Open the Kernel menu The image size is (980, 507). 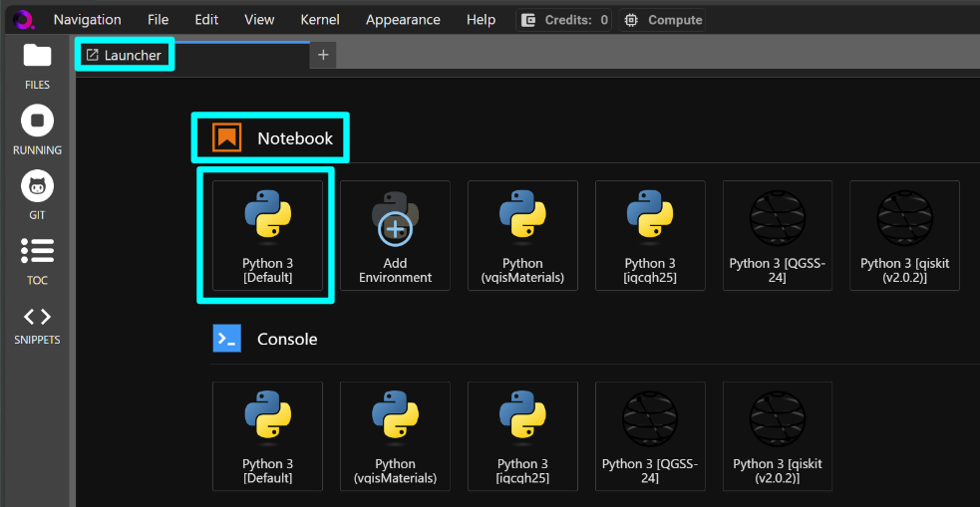click(320, 20)
